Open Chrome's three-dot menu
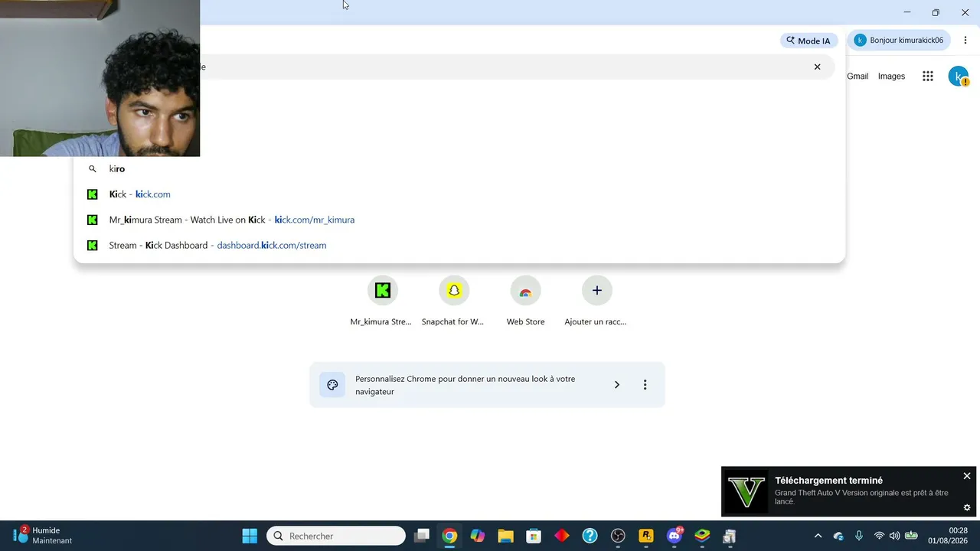The height and width of the screenshot is (551, 980). point(965,41)
